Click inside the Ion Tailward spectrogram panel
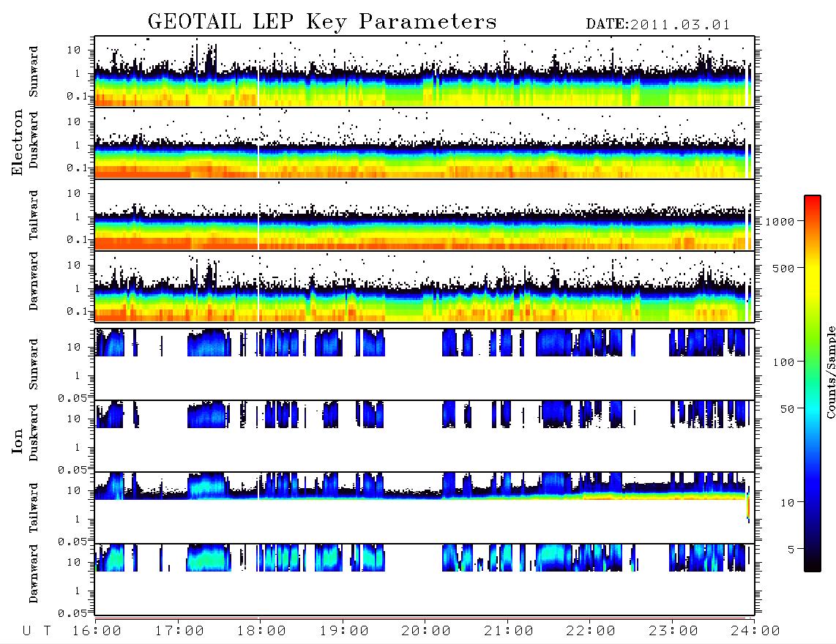The height and width of the screenshot is (644, 836). pos(425,508)
